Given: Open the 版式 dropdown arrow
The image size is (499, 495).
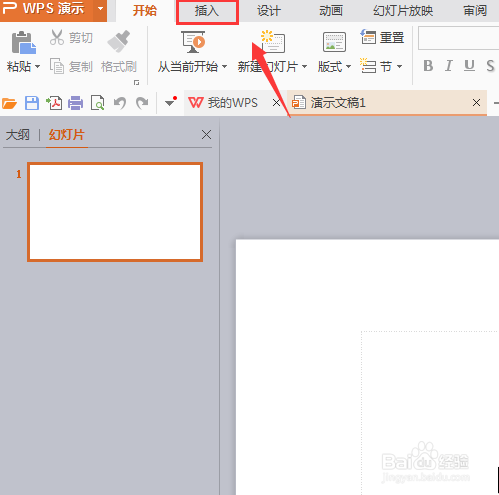Looking at the screenshot, I should coord(348,67).
